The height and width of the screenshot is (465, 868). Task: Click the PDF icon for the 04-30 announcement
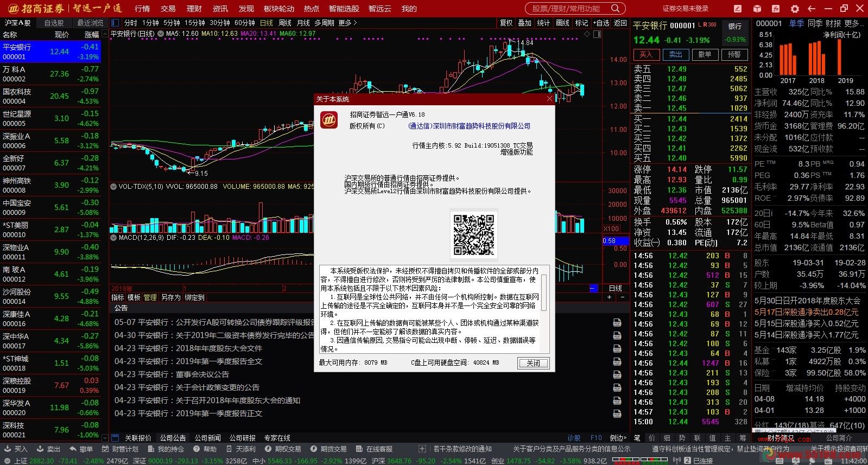point(617,335)
